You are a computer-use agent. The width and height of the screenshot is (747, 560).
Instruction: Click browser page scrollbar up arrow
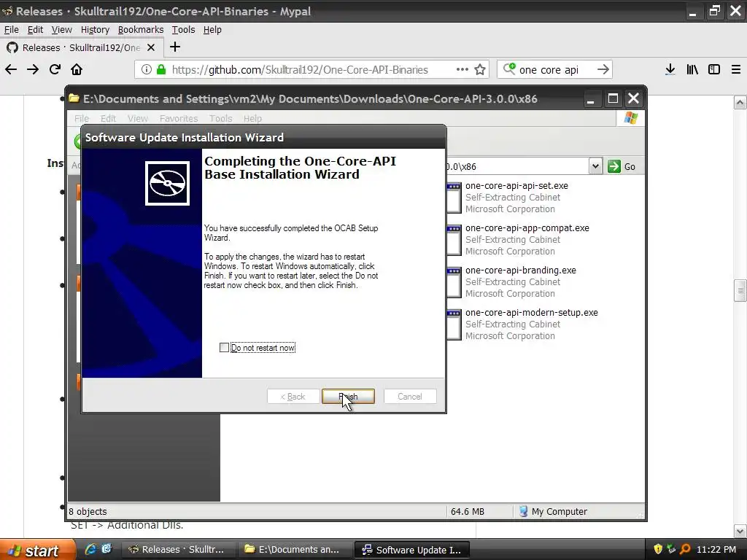740,102
